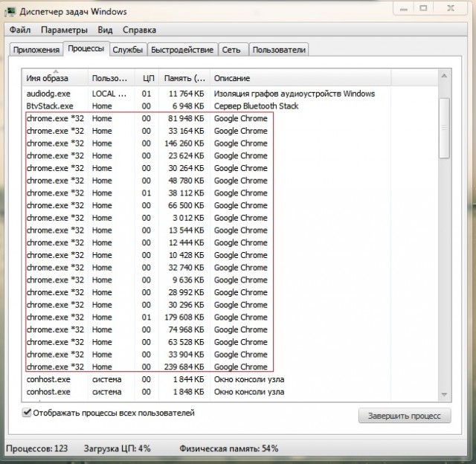Click Процессов: 123 in status bar

[36, 448]
